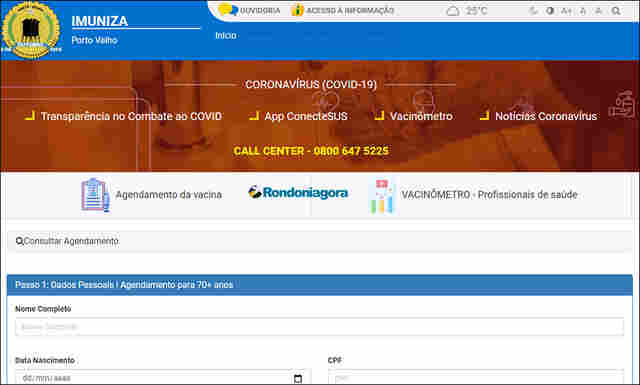Open the Acesso à Informação icon

click(x=298, y=10)
